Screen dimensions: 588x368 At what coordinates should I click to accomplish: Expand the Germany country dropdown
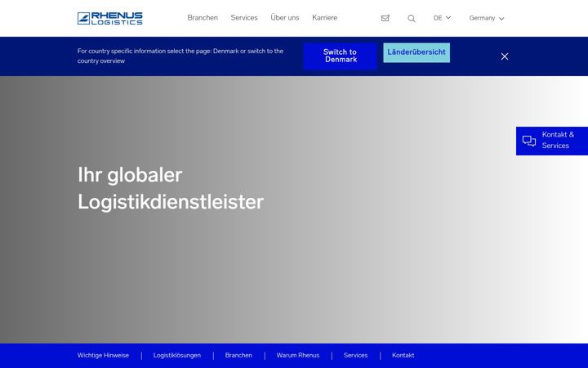[x=487, y=18]
